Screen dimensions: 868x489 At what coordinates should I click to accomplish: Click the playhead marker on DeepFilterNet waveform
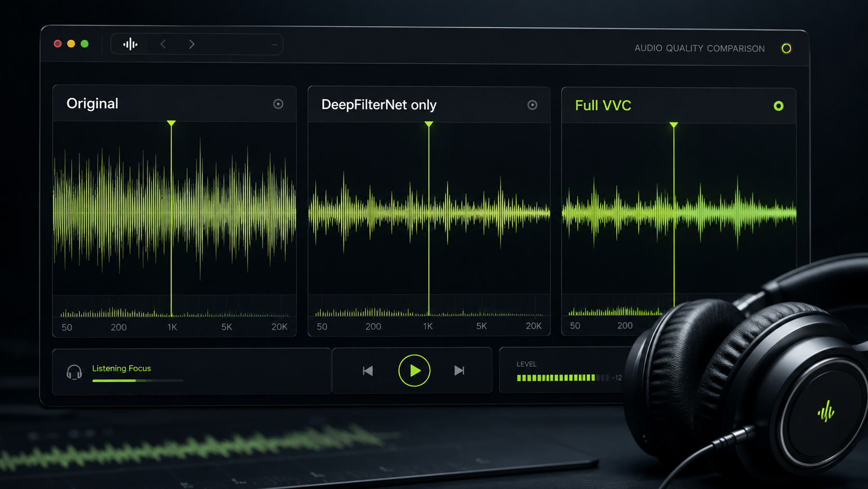[x=429, y=125]
